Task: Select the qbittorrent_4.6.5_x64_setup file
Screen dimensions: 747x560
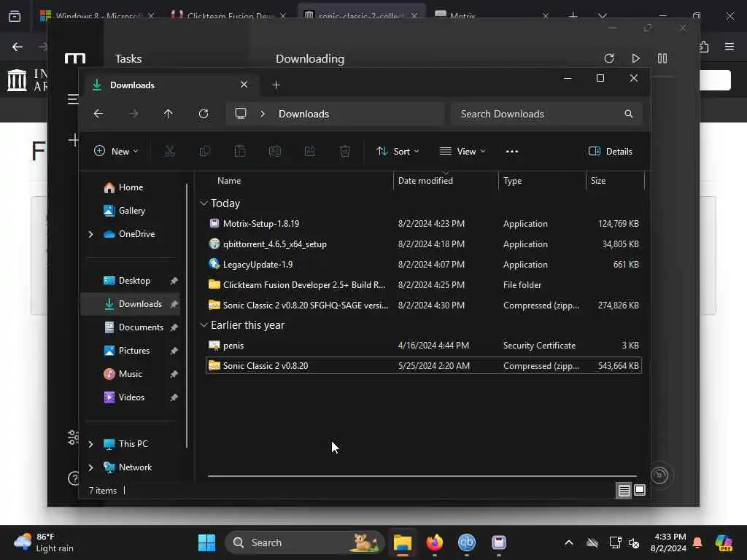Action: pyautogui.click(x=424, y=244)
